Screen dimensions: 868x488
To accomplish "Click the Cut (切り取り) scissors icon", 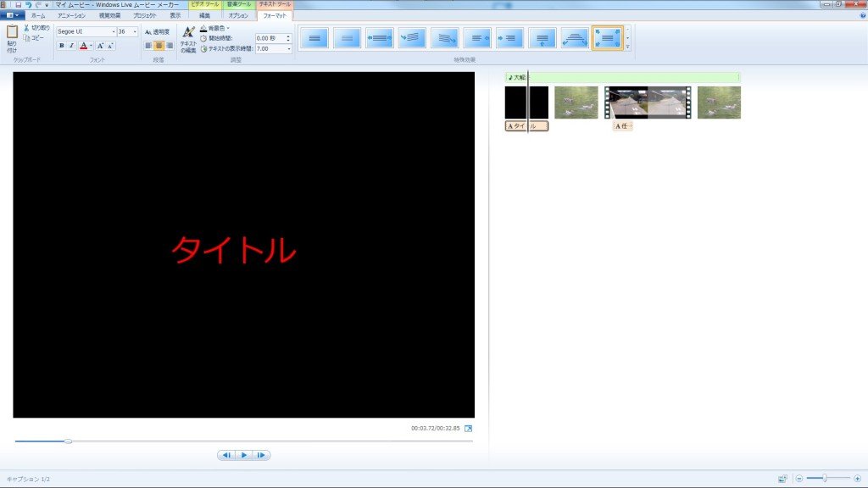I will pyautogui.click(x=26, y=28).
